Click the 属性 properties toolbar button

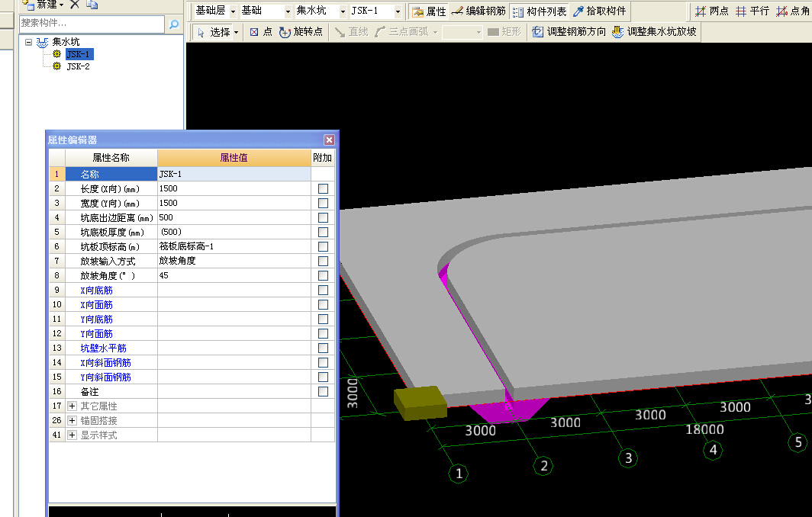(x=429, y=11)
